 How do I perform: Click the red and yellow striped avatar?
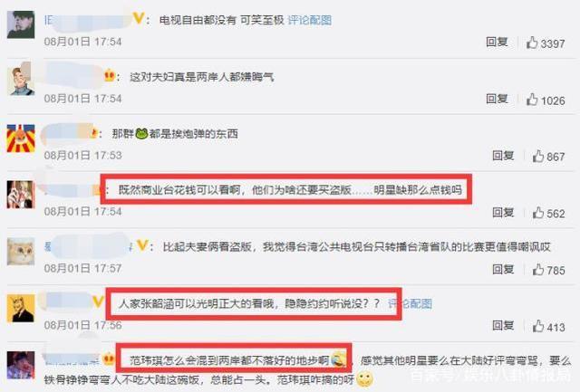[21, 139]
